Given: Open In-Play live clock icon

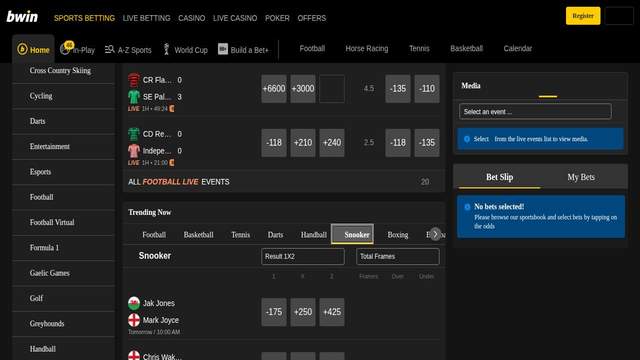Looking at the screenshot, I should (66, 48).
